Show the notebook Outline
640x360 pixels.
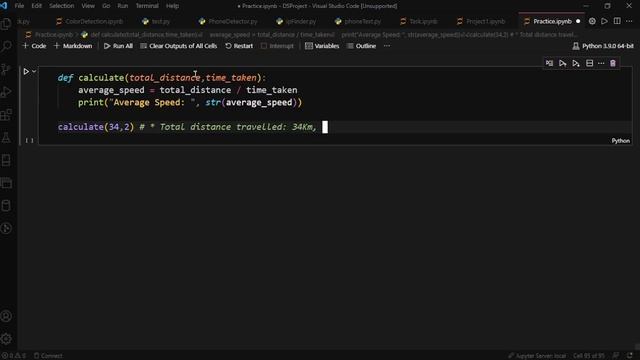point(362,46)
